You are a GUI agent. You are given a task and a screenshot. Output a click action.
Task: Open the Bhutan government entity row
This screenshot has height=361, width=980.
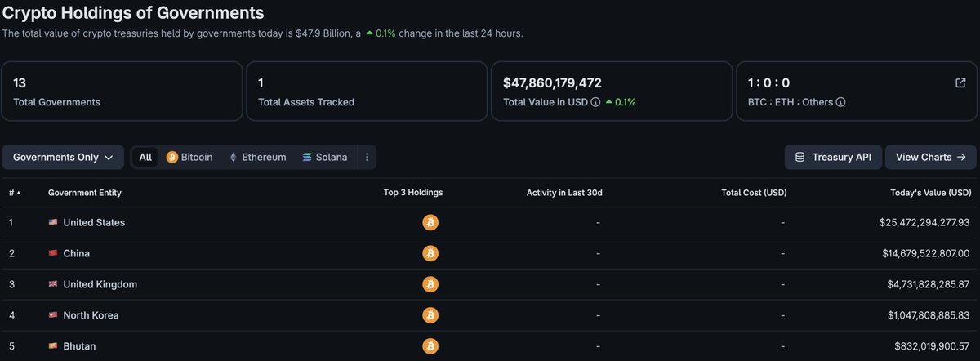click(x=490, y=346)
